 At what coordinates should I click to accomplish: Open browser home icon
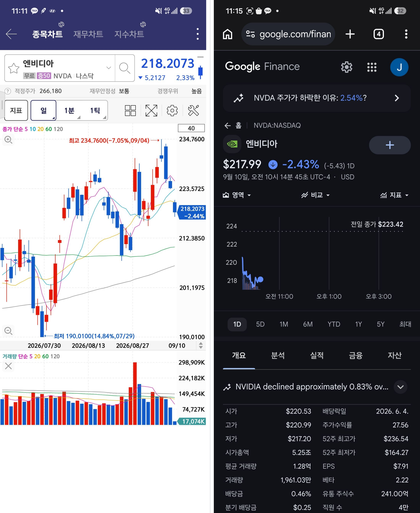click(227, 34)
